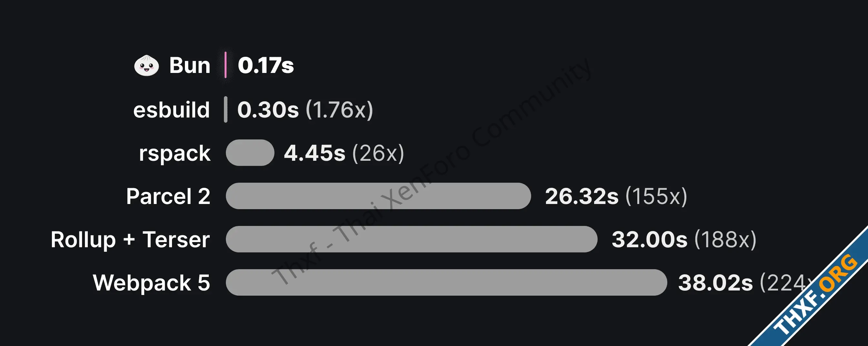The width and height of the screenshot is (868, 346).
Task: Select the Parcel 2 label
Action: point(168,197)
